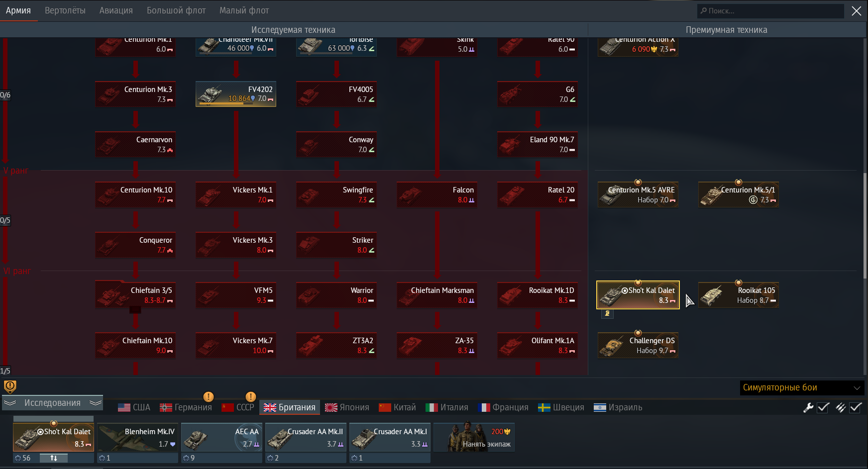This screenshot has height=469, width=868.
Task: Select Shot Kal Dalet premium vehicle
Action: [x=638, y=295]
